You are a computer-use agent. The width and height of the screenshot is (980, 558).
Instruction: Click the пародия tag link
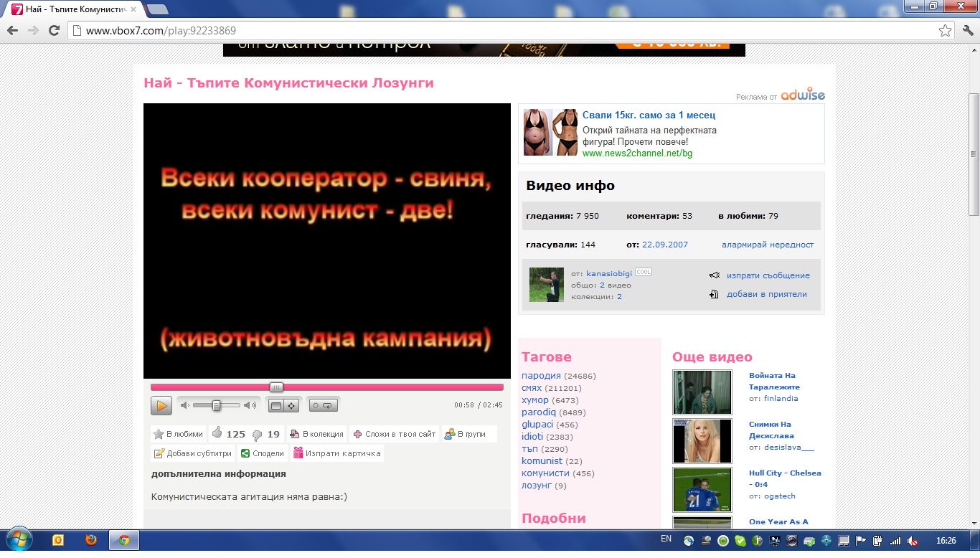tap(541, 376)
